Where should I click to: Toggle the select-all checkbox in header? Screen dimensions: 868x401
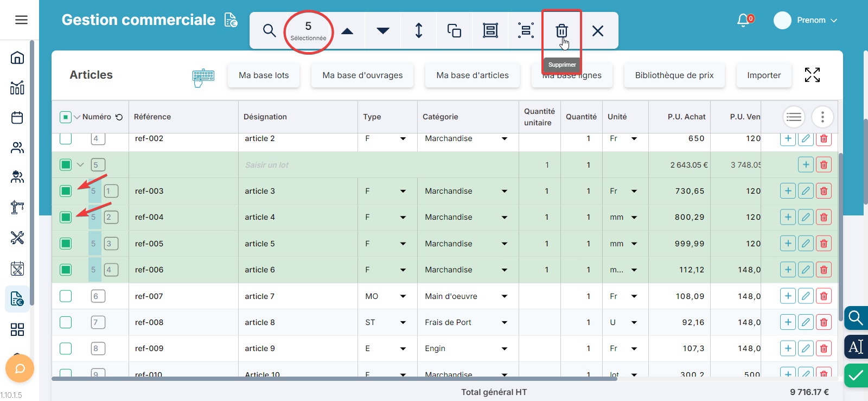65,117
